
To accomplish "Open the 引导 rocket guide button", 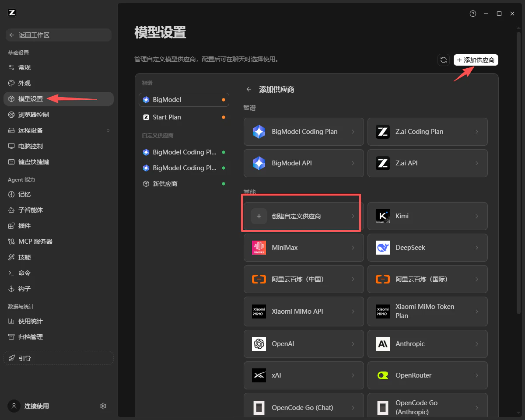I will click(58, 358).
